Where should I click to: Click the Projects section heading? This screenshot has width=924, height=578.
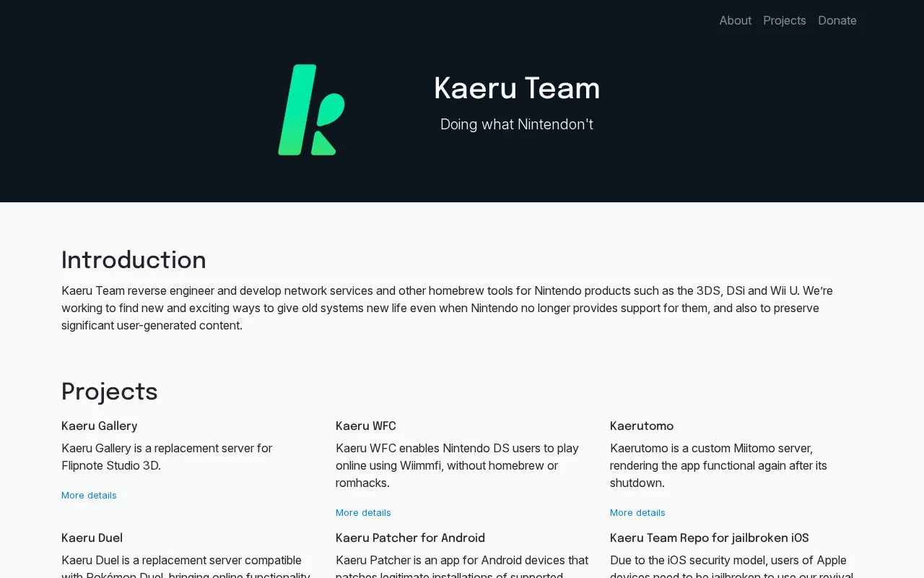point(110,391)
